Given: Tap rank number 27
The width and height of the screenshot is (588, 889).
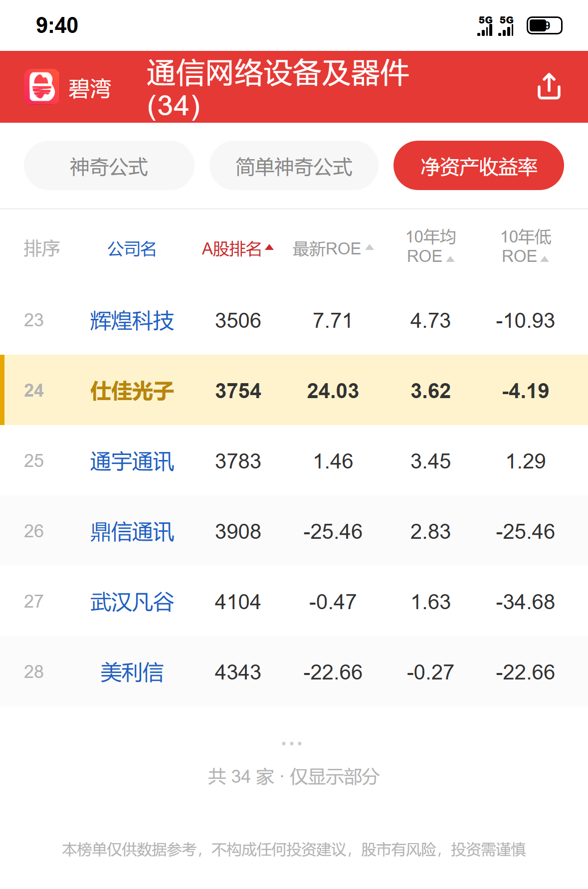Looking at the screenshot, I should [x=34, y=601].
